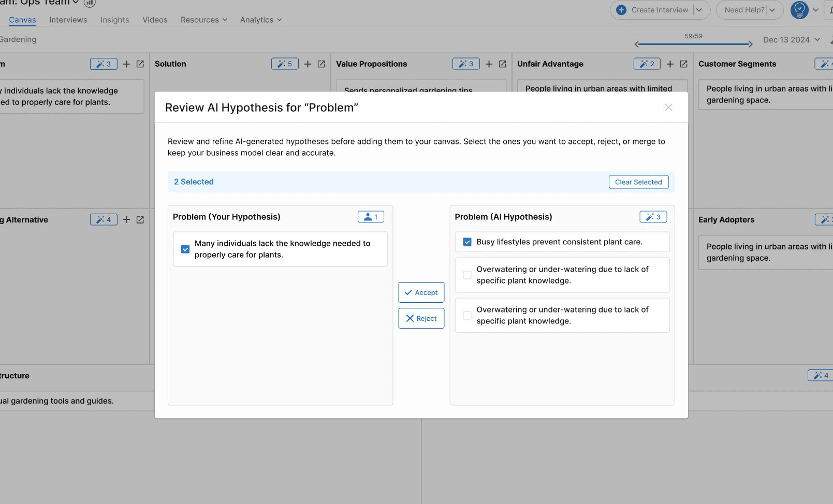The image size is (833, 504).
Task: Add item to Existing Alternative section
Action: (126, 219)
